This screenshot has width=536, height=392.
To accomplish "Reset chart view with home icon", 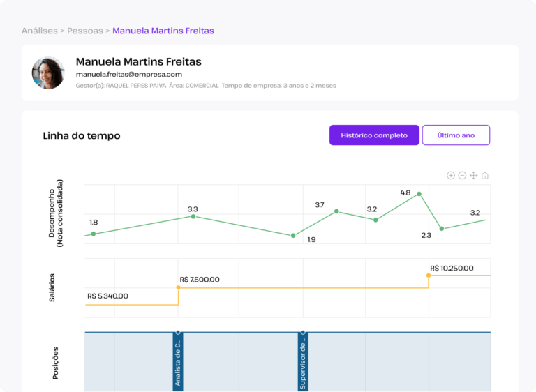I will (x=485, y=176).
